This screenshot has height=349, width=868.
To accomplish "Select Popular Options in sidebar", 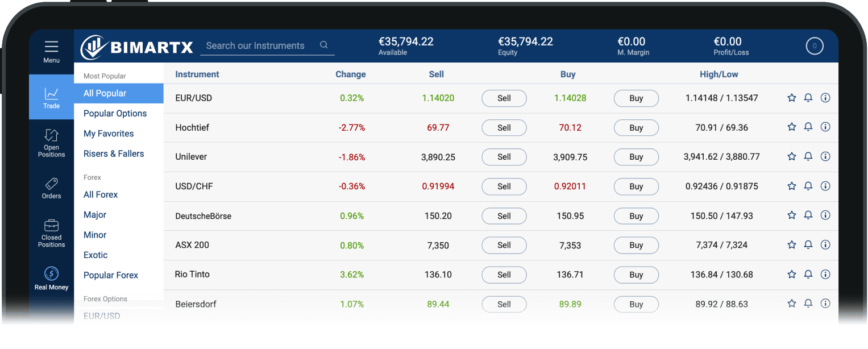I will coord(115,114).
